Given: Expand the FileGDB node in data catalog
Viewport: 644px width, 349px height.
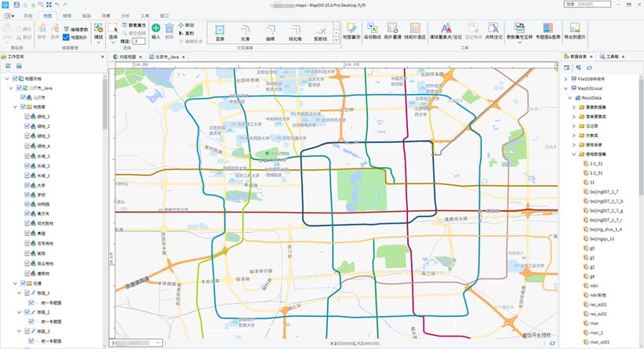Looking at the screenshot, I should click(566, 79).
